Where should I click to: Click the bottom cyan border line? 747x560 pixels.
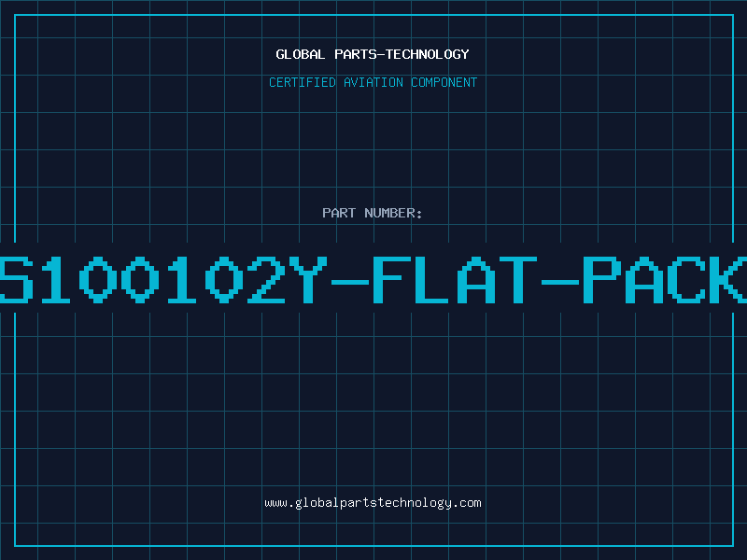373,546
